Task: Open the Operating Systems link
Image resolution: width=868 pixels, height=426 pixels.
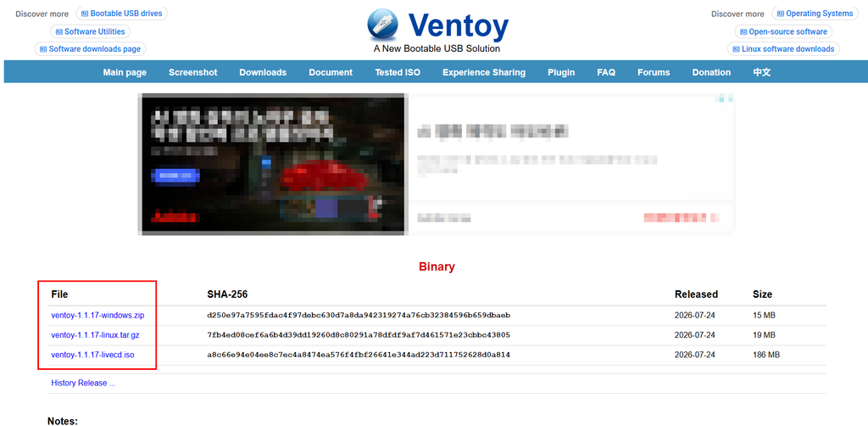Action: (815, 14)
